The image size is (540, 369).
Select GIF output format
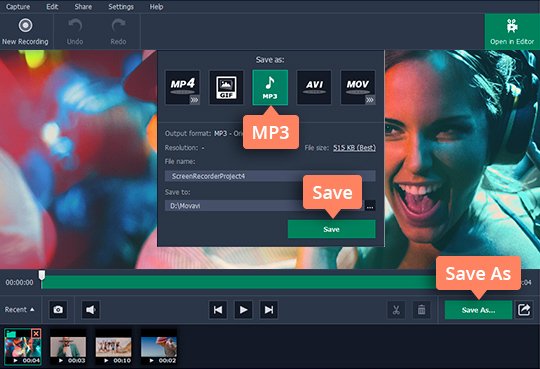pos(226,88)
